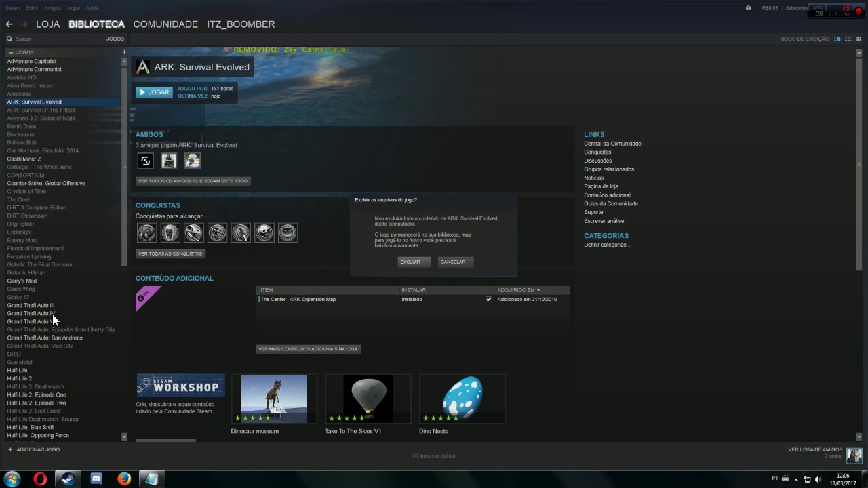Screen dimensions: 868x488
Task: Collapse the JOGOS category
Action: coord(11,52)
